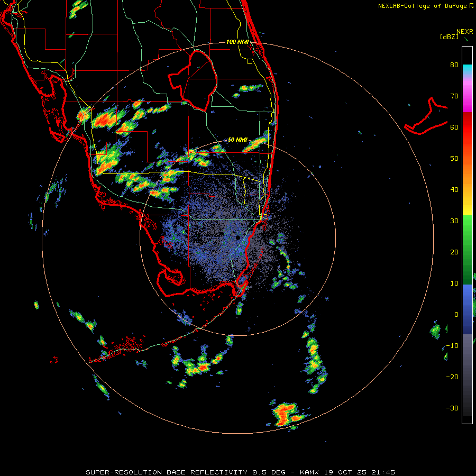This screenshot has width=476, height=476.
Task: Click the KAMX radar site black dot
Action: (237, 237)
